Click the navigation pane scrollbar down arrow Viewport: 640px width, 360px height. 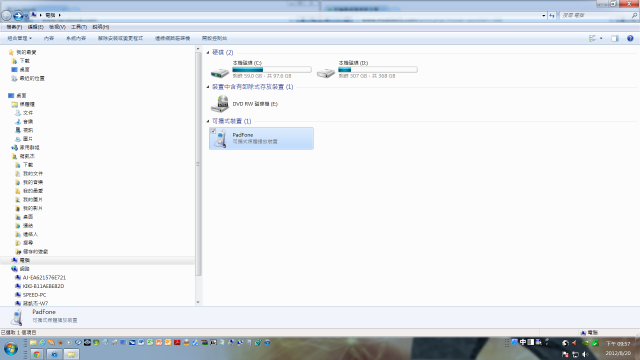[x=198, y=302]
